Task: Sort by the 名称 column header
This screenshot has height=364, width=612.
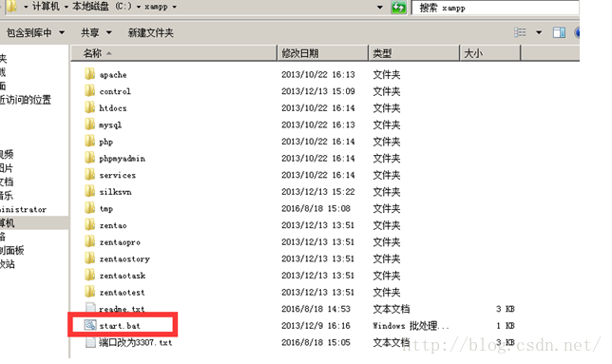Action: click(174, 53)
